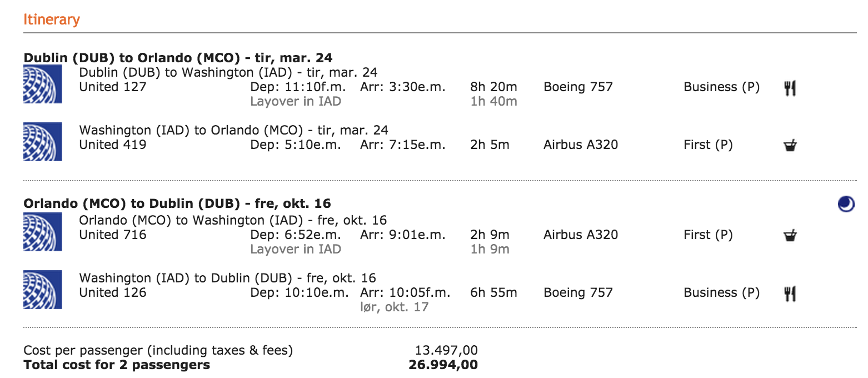Image resolution: width=868 pixels, height=378 pixels.
Task: Click the Business (P) cabin label for United 127
Action: coord(721,87)
